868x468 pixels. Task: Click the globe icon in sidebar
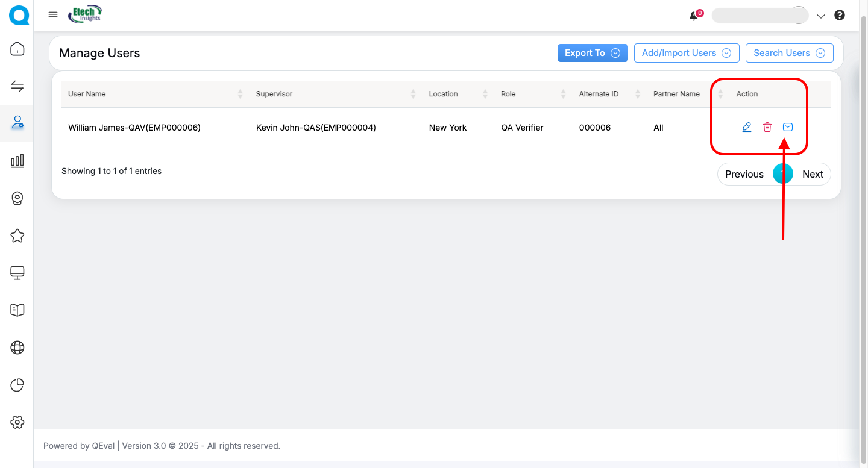pyautogui.click(x=17, y=348)
